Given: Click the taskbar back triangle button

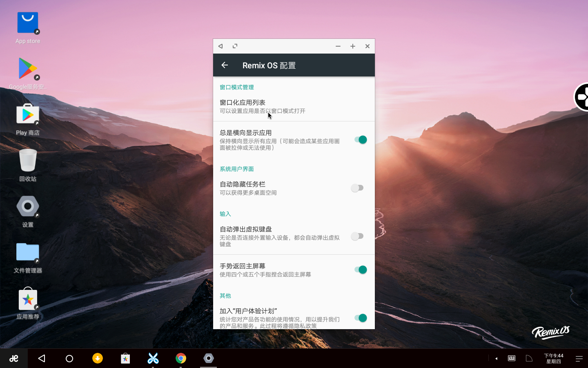Looking at the screenshot, I should click(42, 359).
